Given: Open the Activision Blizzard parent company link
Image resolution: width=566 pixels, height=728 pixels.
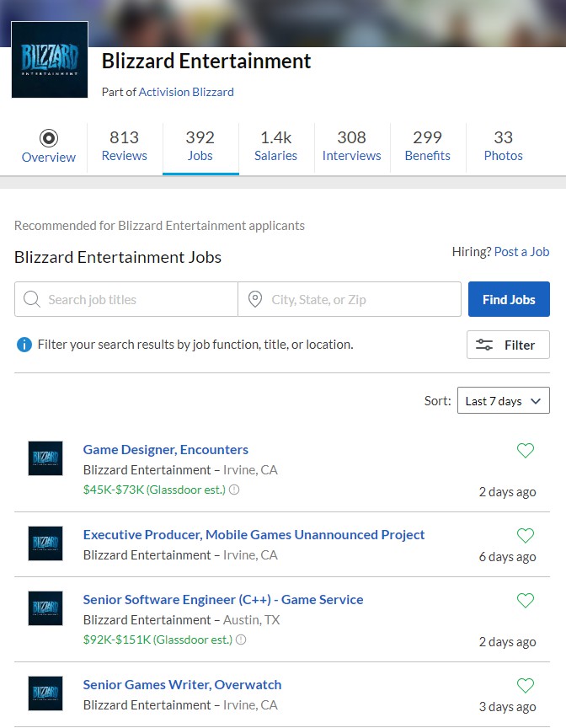Looking at the screenshot, I should 186,92.
